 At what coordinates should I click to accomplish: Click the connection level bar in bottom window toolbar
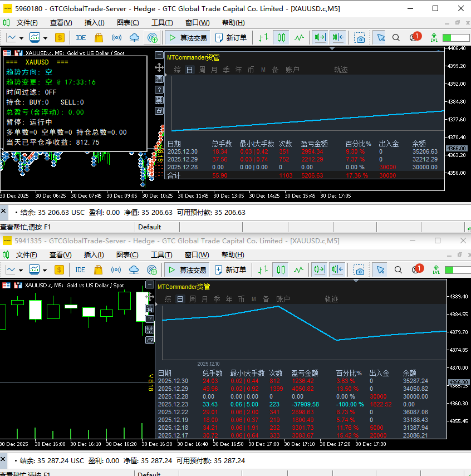click(457, 270)
